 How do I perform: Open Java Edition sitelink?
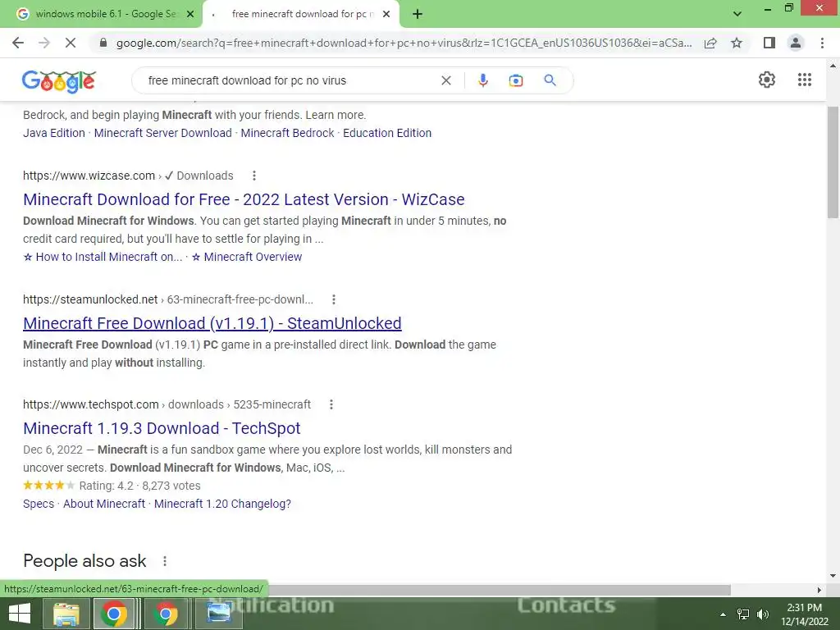pyautogui.click(x=54, y=133)
